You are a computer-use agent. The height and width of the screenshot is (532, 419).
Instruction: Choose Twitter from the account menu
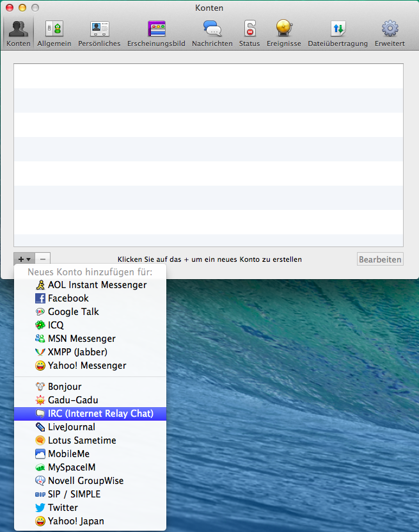click(63, 508)
